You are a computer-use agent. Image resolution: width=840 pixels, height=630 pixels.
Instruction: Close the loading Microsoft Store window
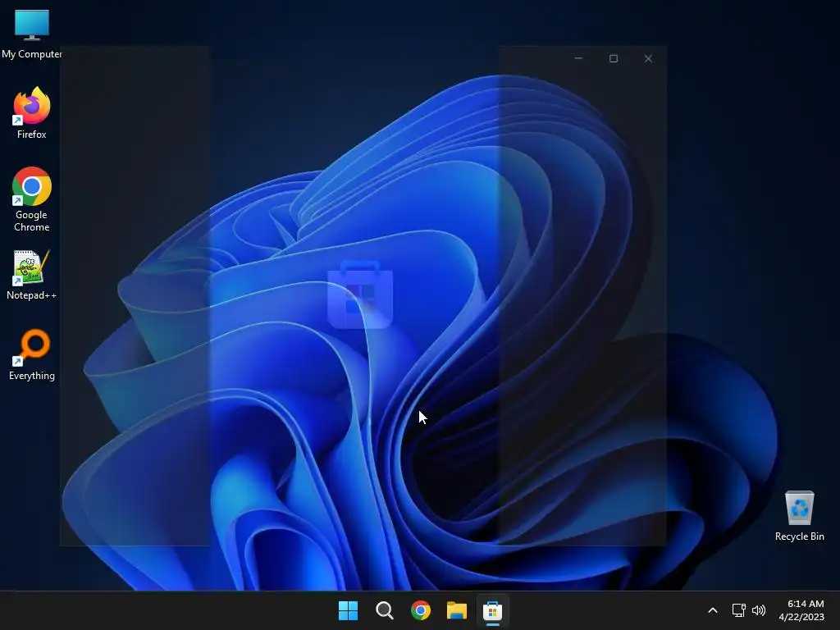[648, 58]
